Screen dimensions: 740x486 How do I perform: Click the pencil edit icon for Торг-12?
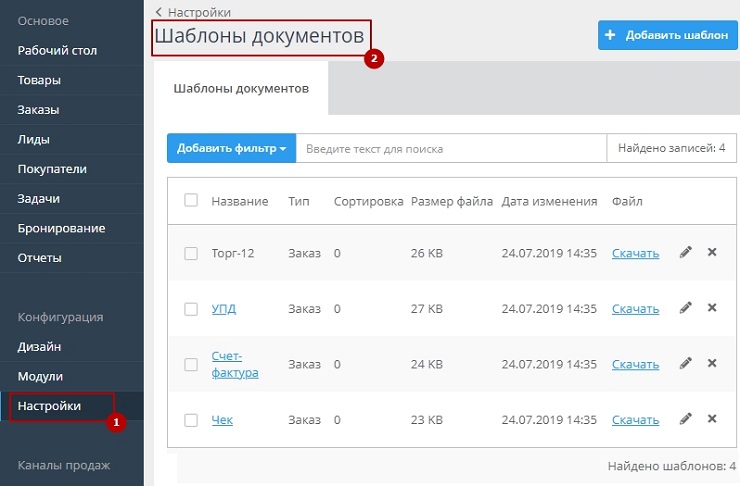click(685, 253)
